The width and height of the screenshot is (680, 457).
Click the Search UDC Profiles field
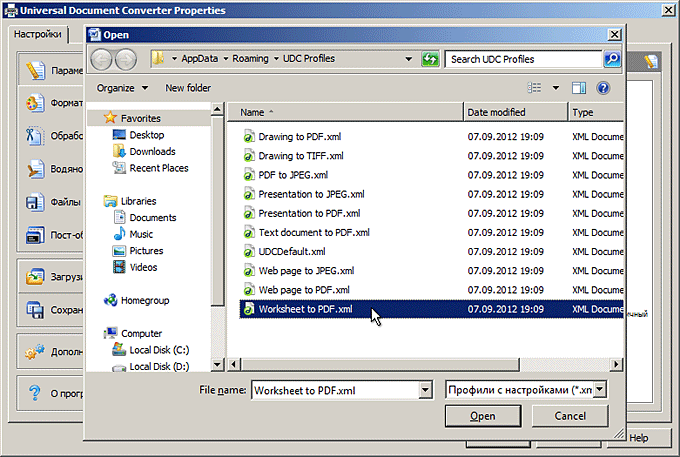pyautogui.click(x=524, y=59)
